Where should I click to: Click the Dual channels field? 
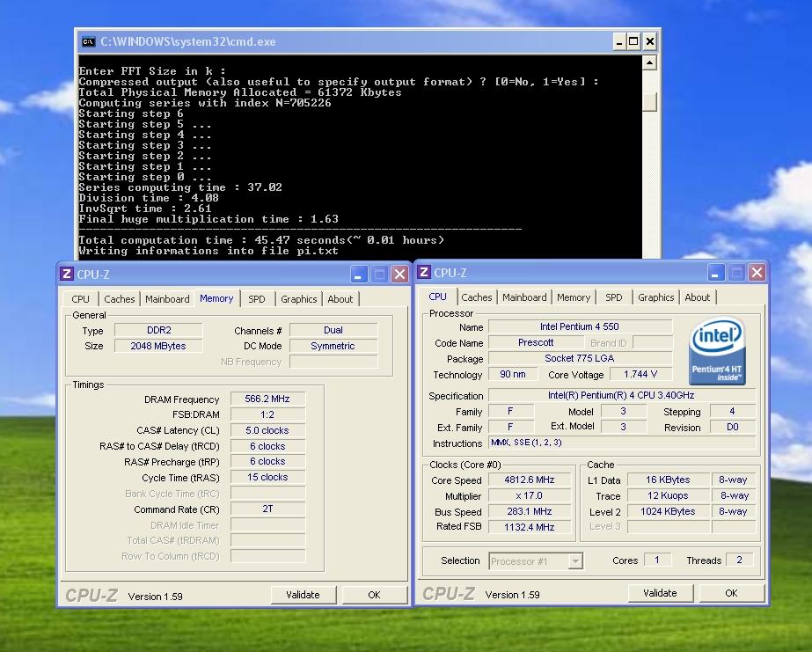point(333,331)
